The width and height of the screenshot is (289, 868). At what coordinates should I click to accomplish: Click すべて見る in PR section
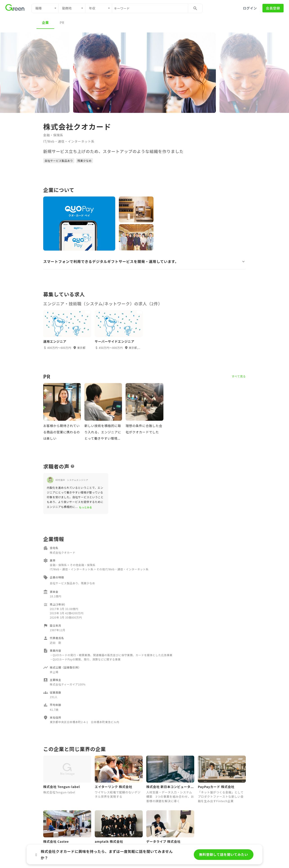239,376
